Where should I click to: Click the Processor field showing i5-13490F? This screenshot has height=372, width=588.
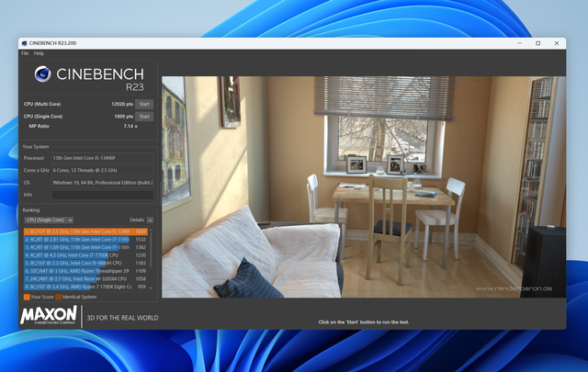coord(102,158)
